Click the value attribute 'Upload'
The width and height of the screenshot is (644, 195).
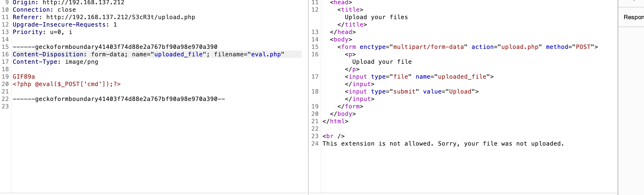tap(460, 92)
